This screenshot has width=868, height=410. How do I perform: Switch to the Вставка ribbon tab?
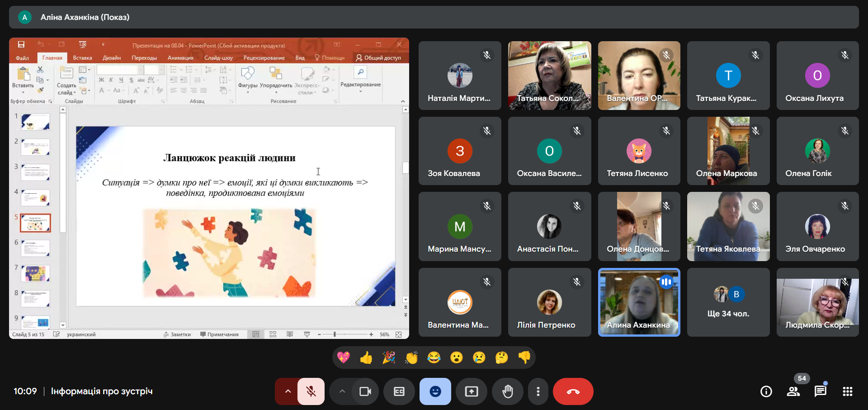click(82, 58)
